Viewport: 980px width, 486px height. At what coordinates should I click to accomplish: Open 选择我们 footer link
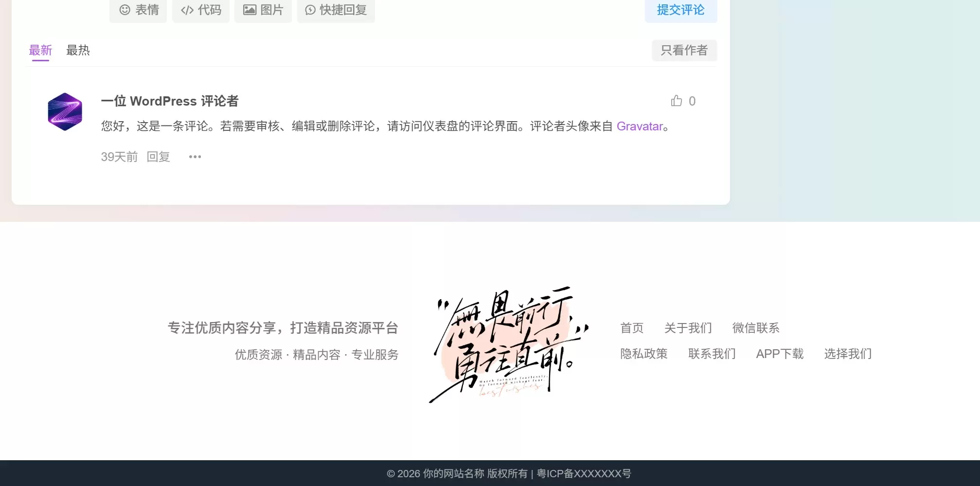(848, 354)
